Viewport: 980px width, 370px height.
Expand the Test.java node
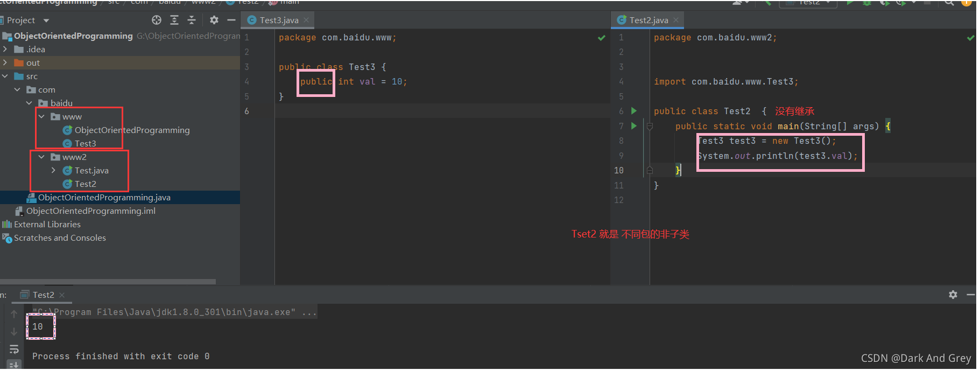pos(53,170)
